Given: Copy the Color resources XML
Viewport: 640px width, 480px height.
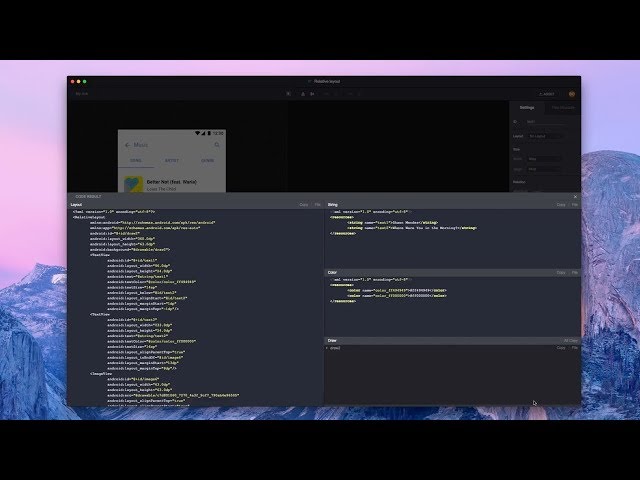Looking at the screenshot, I should [561, 272].
